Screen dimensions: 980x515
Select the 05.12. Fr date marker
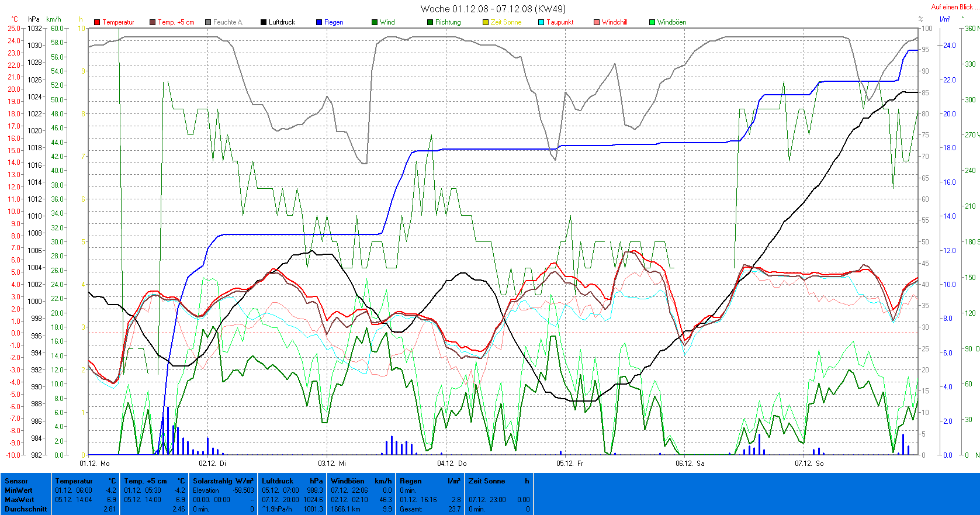click(569, 464)
